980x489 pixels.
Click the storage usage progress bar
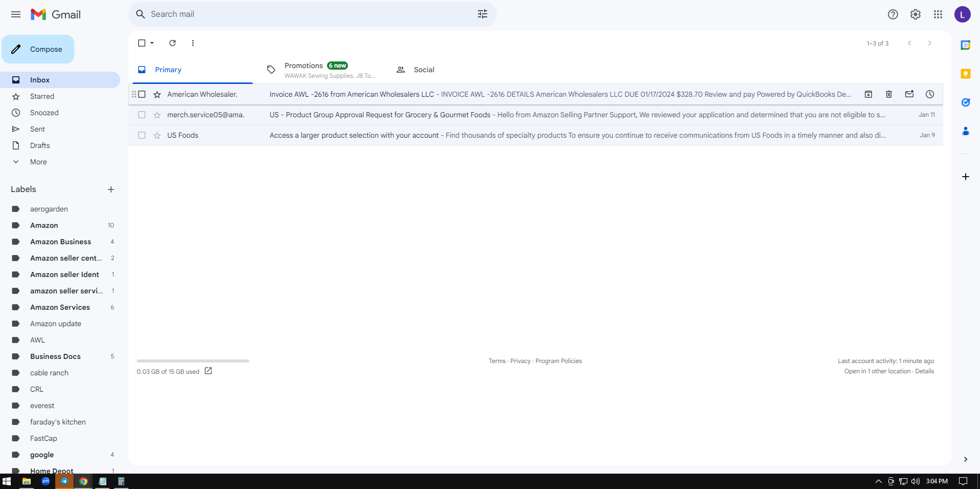pyautogui.click(x=193, y=361)
